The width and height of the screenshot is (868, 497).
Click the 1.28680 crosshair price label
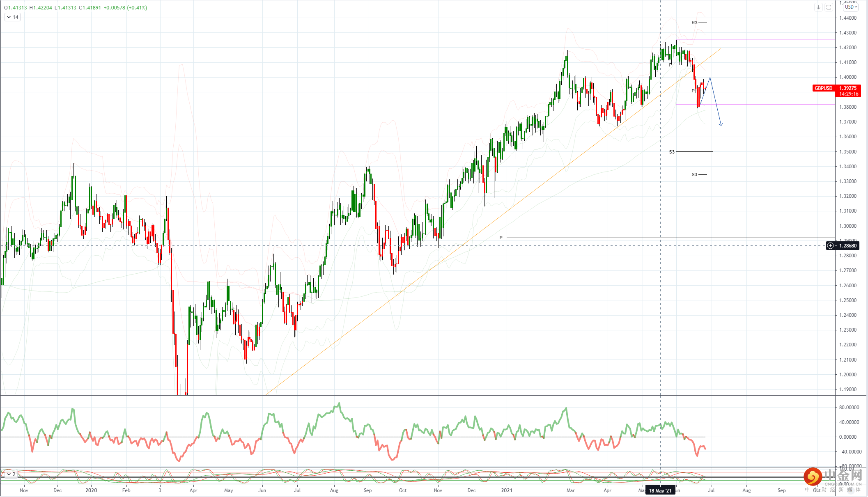[848, 246]
